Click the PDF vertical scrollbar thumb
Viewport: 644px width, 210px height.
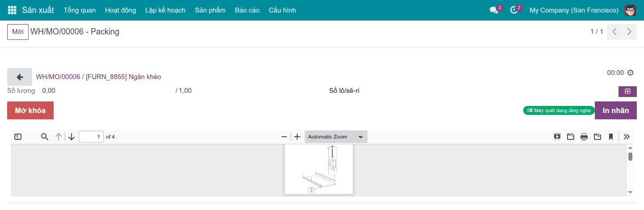click(x=630, y=156)
